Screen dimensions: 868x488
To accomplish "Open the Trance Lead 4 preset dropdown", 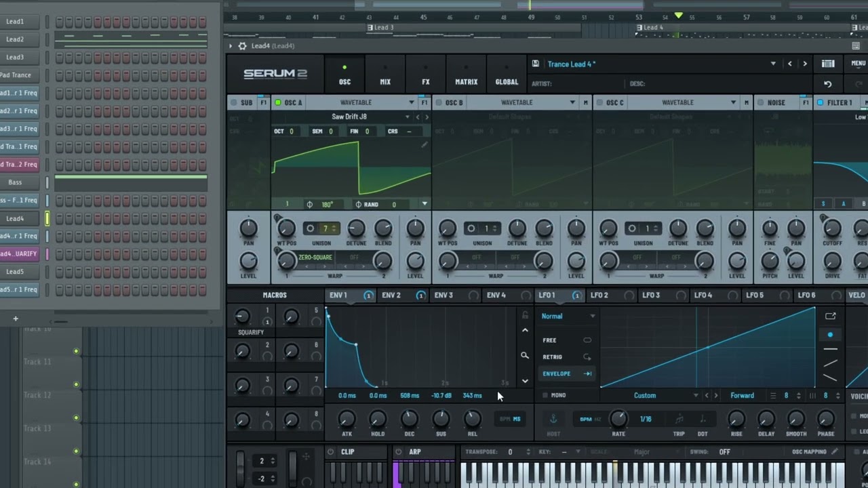I will (773, 64).
